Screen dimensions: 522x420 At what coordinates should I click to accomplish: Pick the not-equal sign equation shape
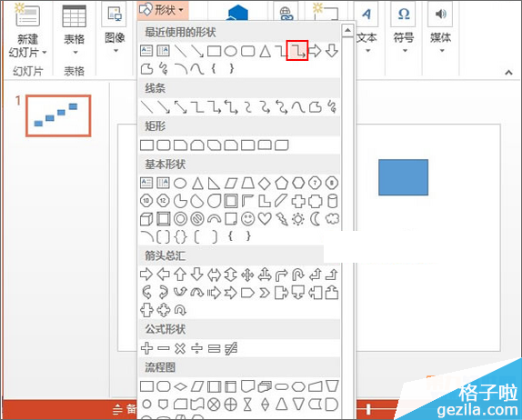231,348
